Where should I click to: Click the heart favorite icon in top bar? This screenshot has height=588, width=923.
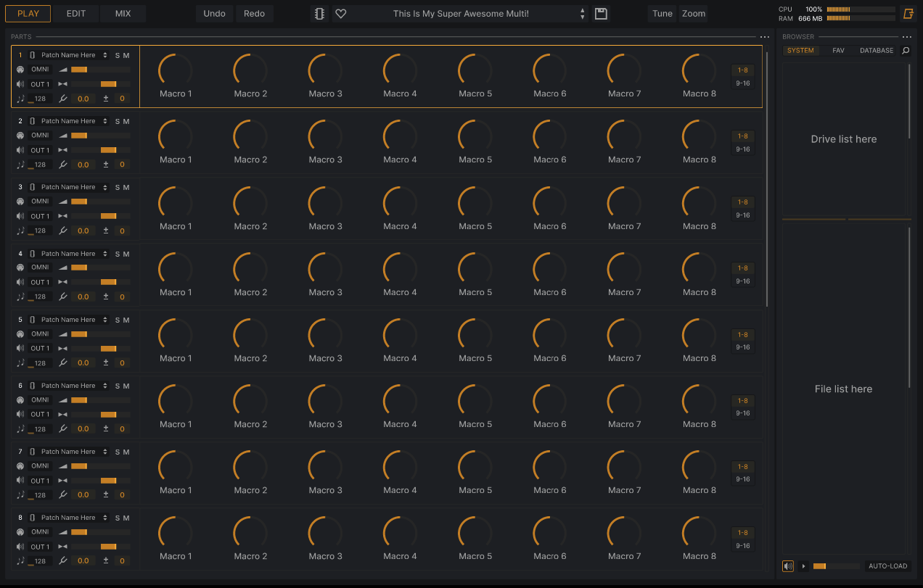pyautogui.click(x=341, y=14)
